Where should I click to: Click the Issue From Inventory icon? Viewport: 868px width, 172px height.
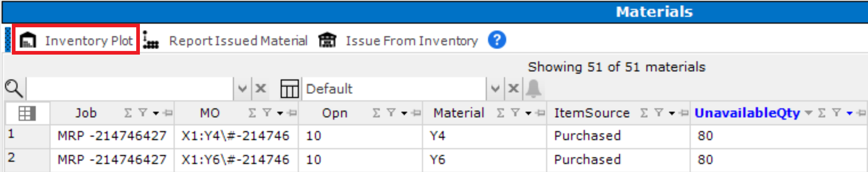pos(327,40)
